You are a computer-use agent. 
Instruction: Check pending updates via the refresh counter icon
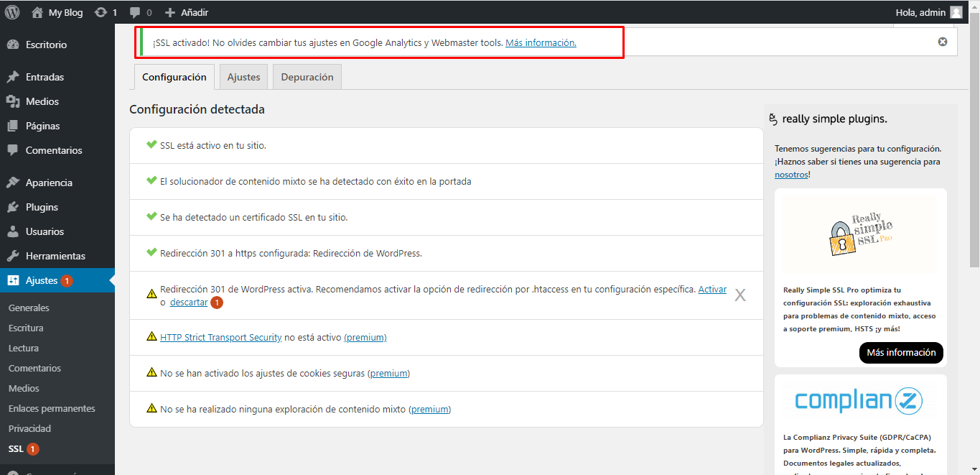point(102,11)
